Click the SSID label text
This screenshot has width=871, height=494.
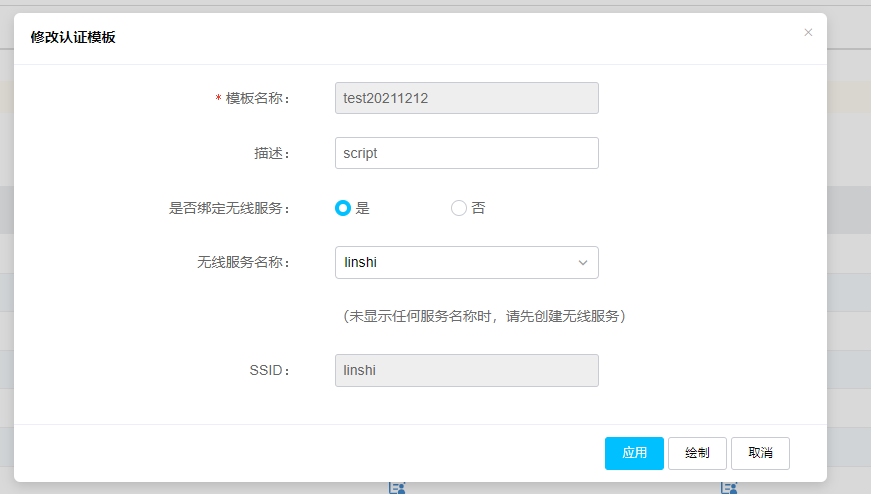point(269,371)
